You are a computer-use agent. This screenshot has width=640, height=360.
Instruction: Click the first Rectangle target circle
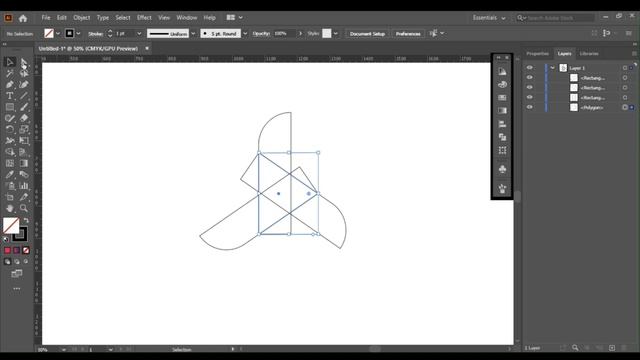pyautogui.click(x=625, y=78)
